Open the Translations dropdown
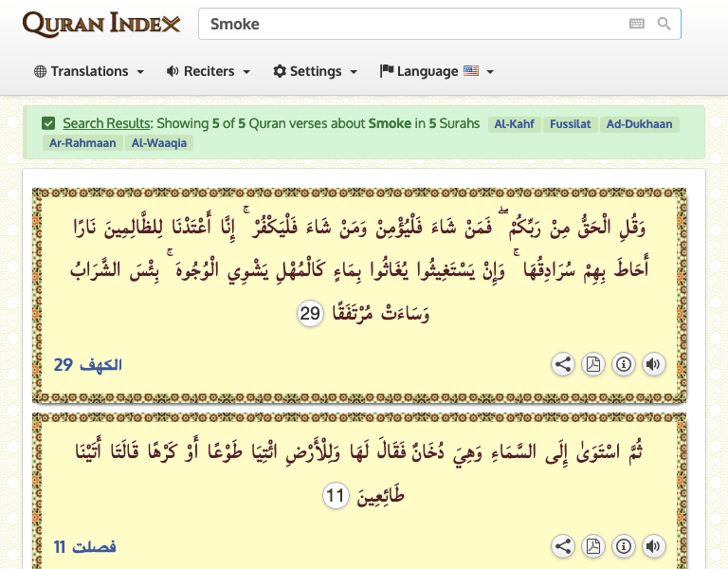Image resolution: width=728 pixels, height=569 pixels. [89, 71]
